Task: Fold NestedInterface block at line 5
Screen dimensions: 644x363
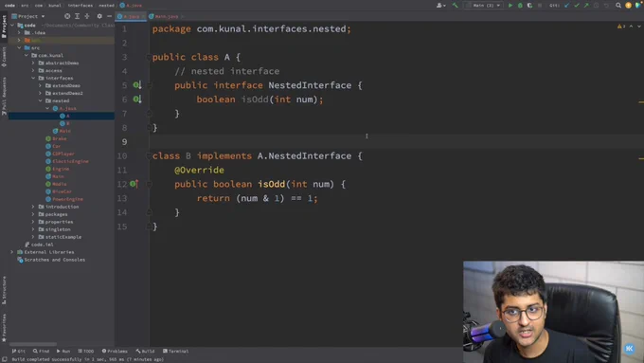Action: click(150, 85)
